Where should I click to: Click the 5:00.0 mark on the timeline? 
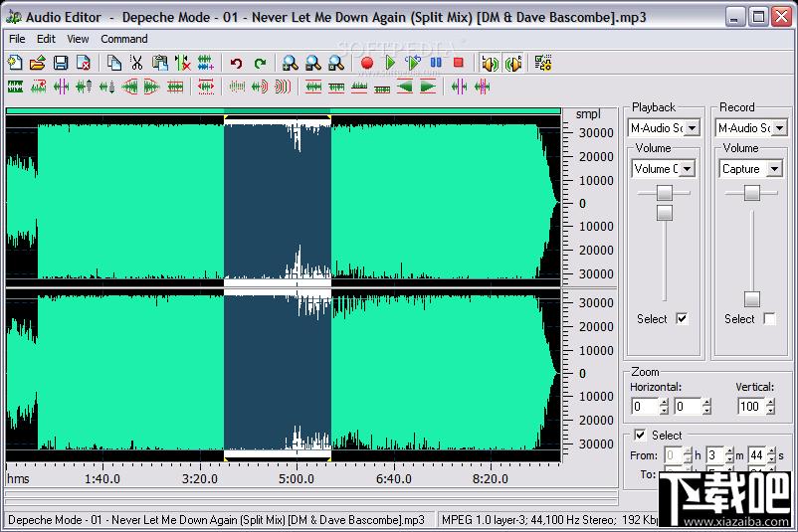(x=297, y=478)
